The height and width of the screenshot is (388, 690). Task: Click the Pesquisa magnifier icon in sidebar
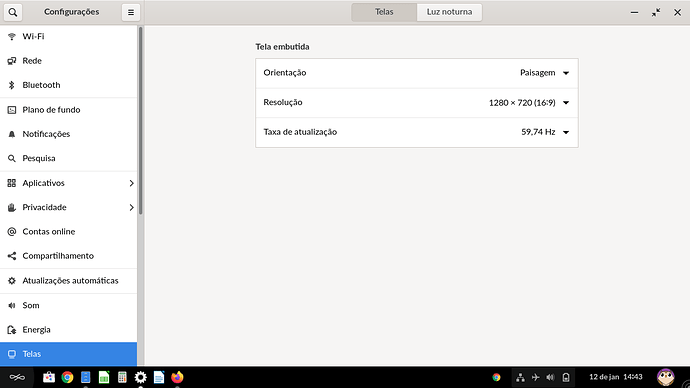tap(12, 158)
